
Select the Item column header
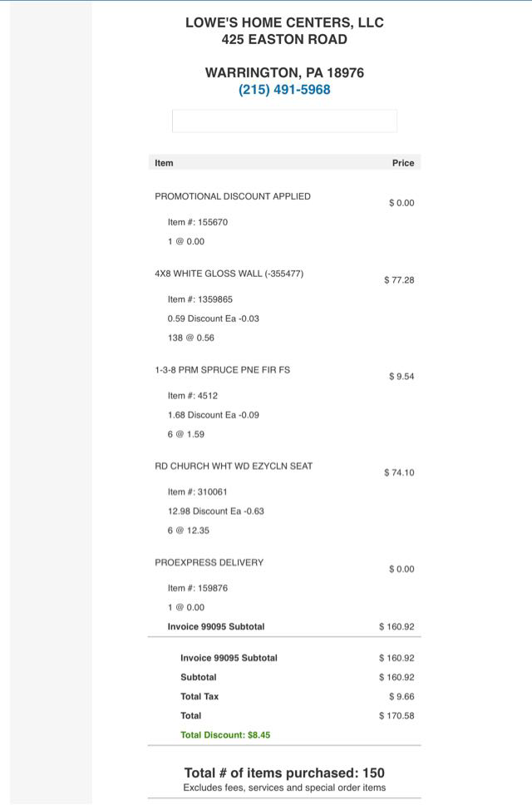pyautogui.click(x=164, y=163)
